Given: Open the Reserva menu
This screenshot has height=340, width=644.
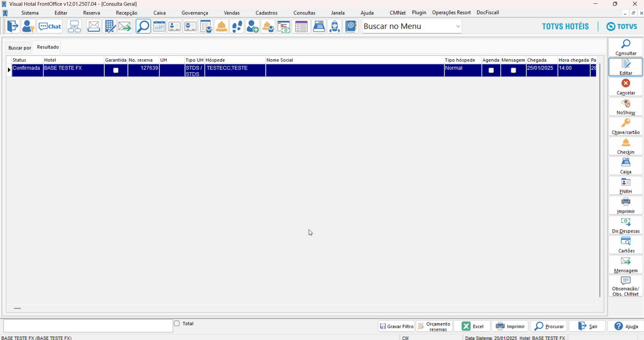Looking at the screenshot, I should point(91,13).
